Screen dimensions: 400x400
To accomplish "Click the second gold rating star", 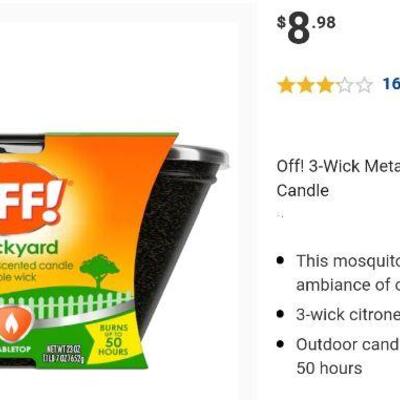I will 306,85.
